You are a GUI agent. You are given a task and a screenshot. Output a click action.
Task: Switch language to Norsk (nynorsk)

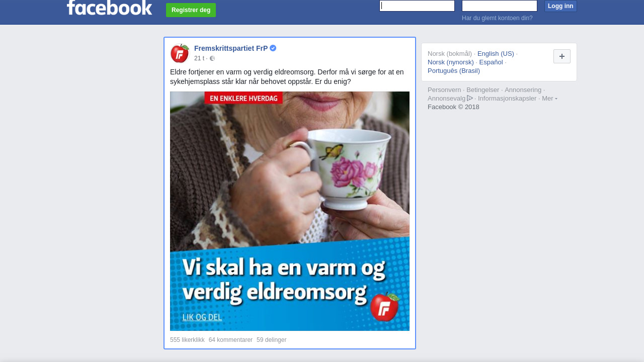pyautogui.click(x=451, y=62)
